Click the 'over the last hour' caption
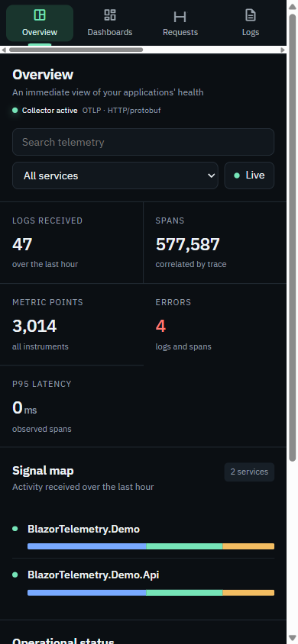Screen dimensions: 298x644 click(45, 264)
